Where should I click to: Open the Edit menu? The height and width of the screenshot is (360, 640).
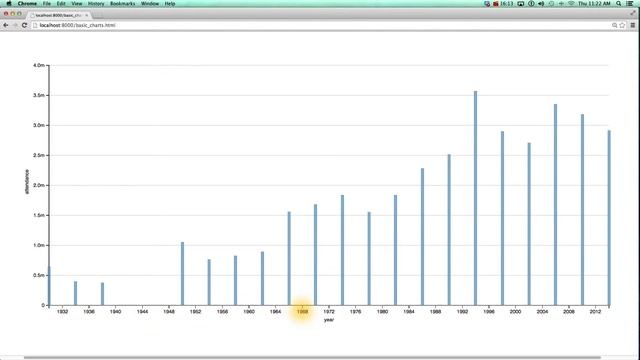[x=61, y=3]
